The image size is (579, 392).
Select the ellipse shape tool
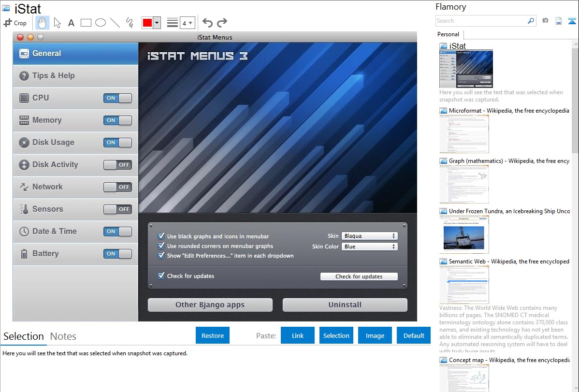tap(101, 23)
